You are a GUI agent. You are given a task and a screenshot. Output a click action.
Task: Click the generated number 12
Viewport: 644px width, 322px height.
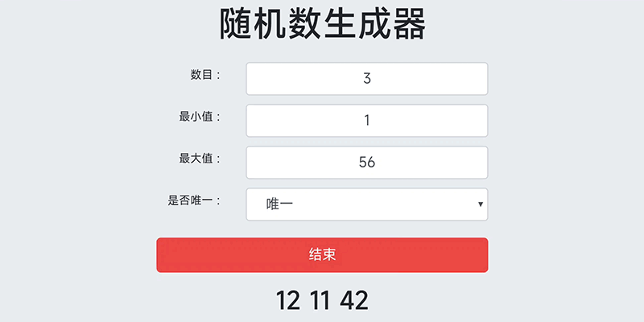288,300
